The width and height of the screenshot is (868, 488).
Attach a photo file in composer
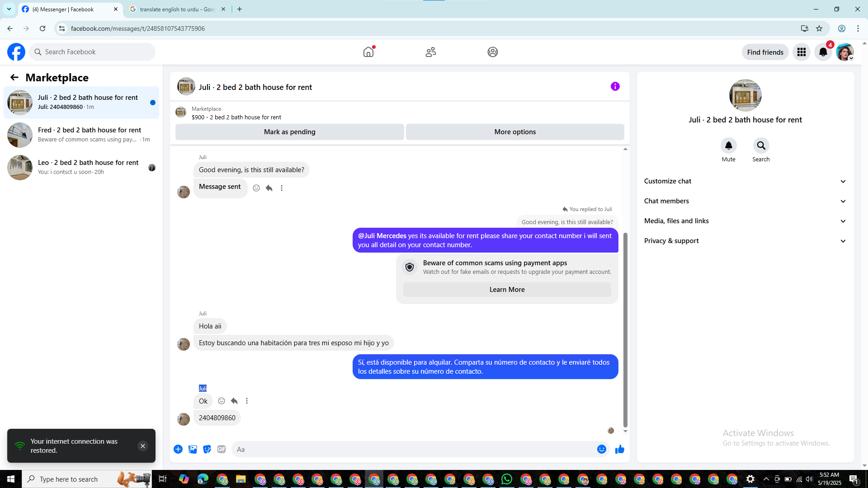coord(193,449)
